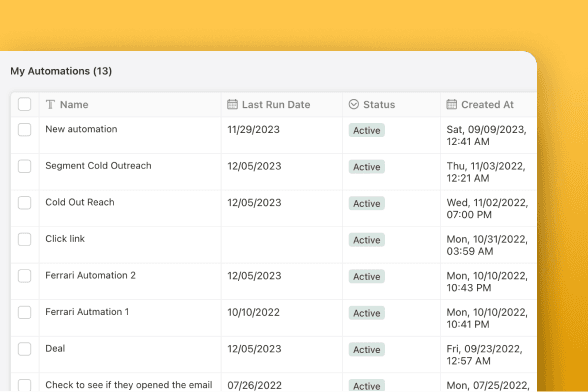The image size is (588, 392).
Task: Select the Segment Cold Outreach row checkbox
Action: coord(25,166)
